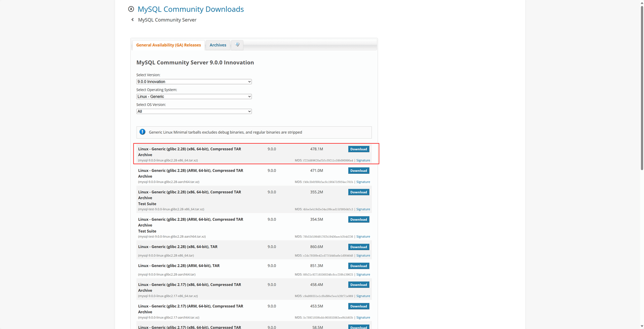Click the 478.1M size value
The image size is (644, 329).
point(316,149)
